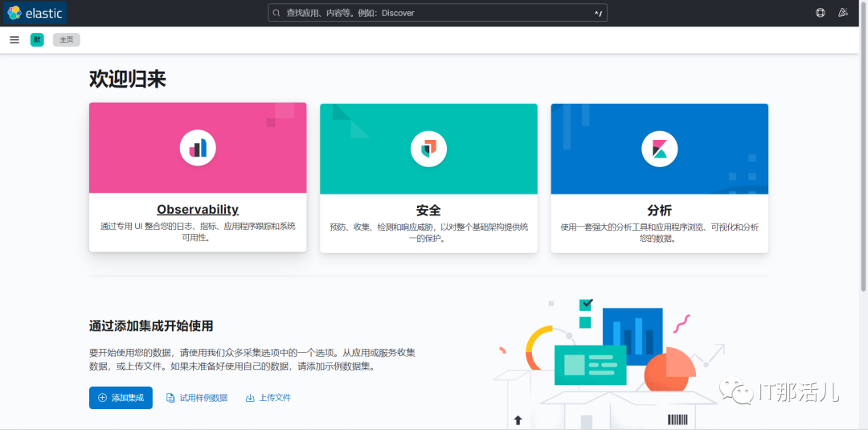
Task: Click the 分析 card description text
Action: (659, 233)
